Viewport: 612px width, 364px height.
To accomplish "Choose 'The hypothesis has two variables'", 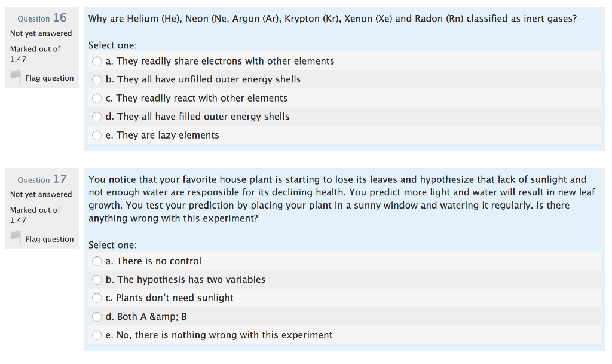I will coord(97,280).
